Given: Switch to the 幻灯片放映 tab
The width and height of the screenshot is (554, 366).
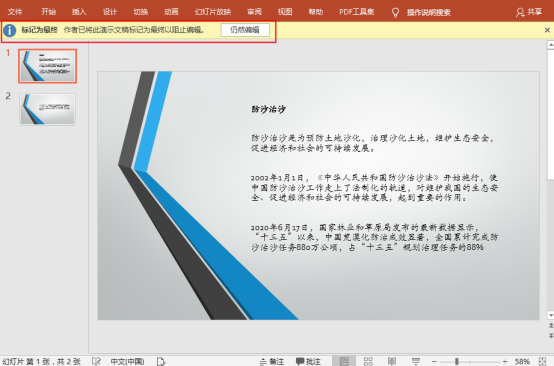Looking at the screenshot, I should coord(213,12).
